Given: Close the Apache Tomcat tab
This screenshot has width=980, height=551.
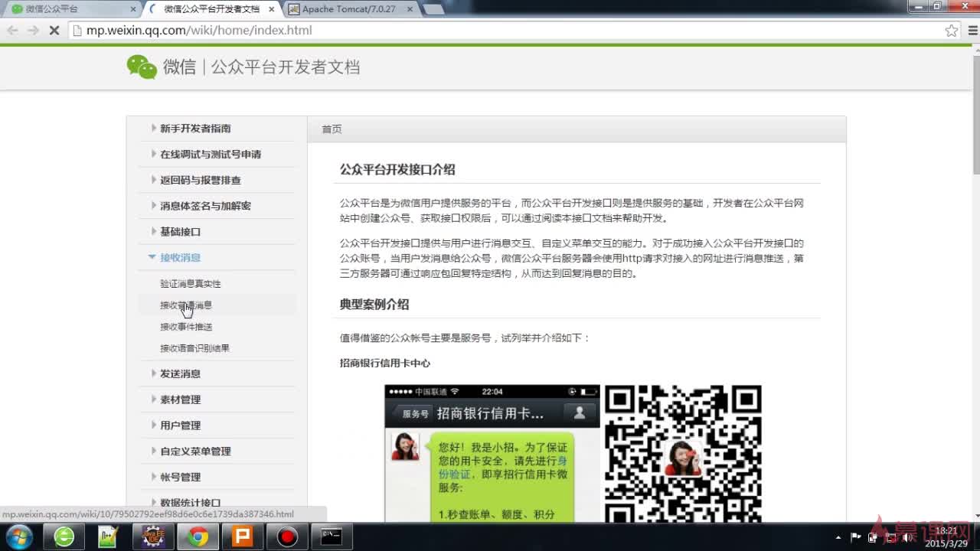Looking at the screenshot, I should click(410, 9).
